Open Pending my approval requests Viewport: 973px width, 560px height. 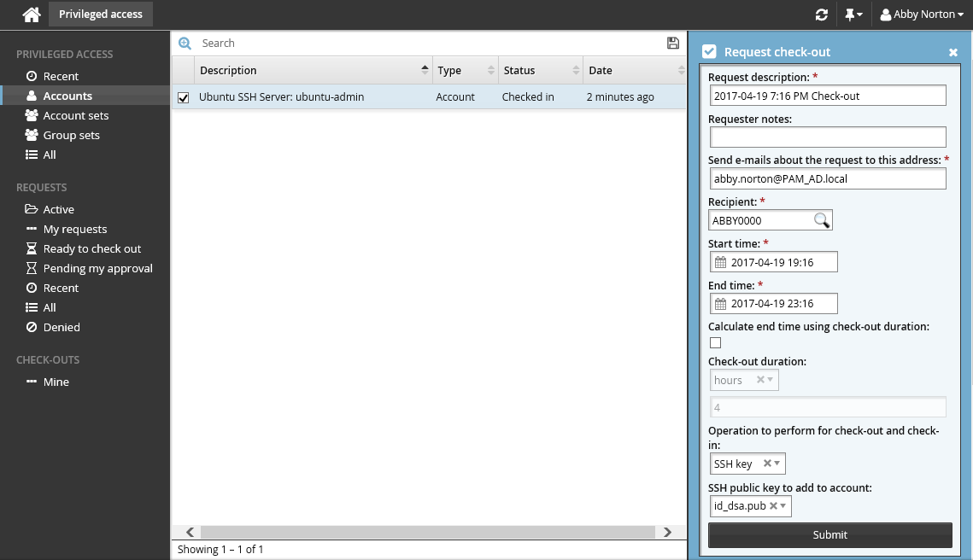97,268
